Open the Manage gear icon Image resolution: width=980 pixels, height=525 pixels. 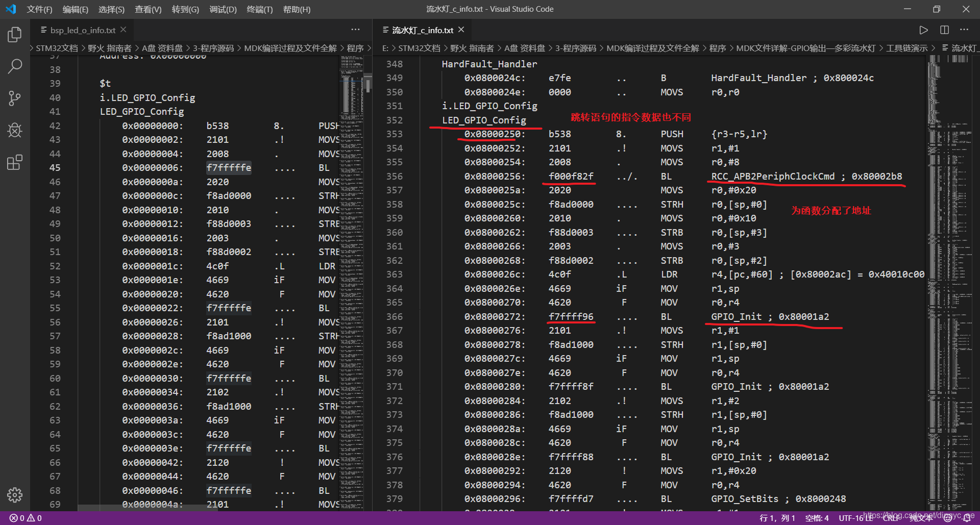tap(15, 494)
